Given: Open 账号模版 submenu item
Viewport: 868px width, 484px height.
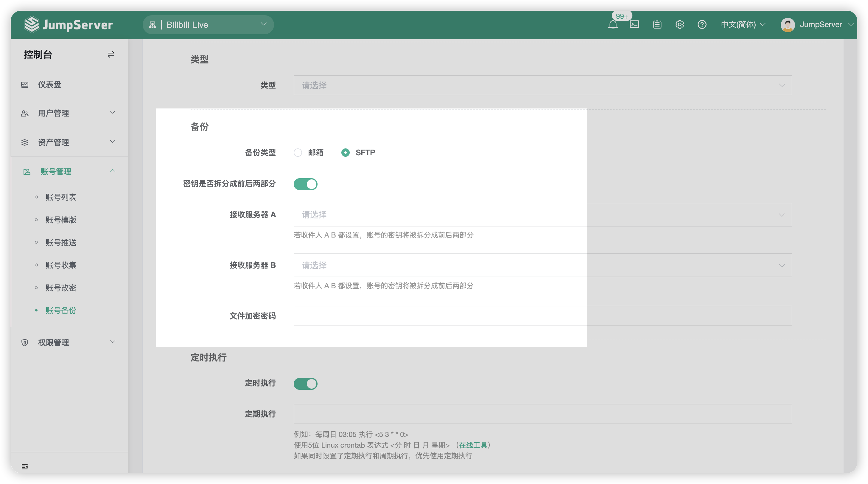Looking at the screenshot, I should click(61, 220).
